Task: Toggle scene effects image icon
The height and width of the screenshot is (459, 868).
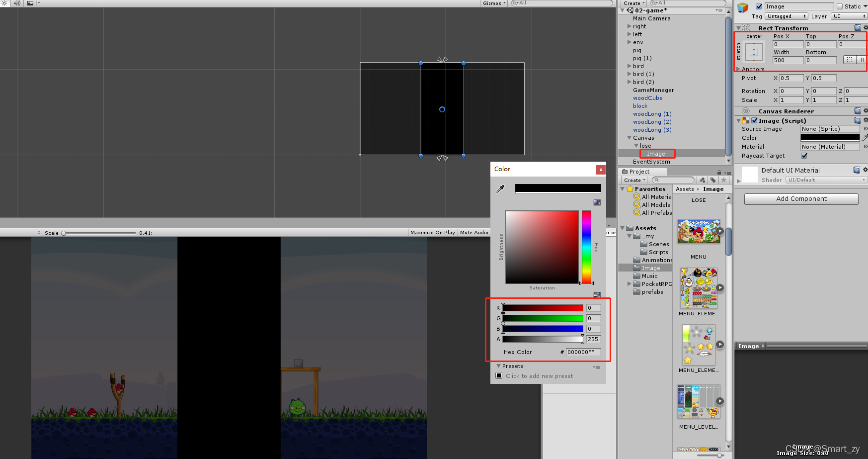Action: 30,3
